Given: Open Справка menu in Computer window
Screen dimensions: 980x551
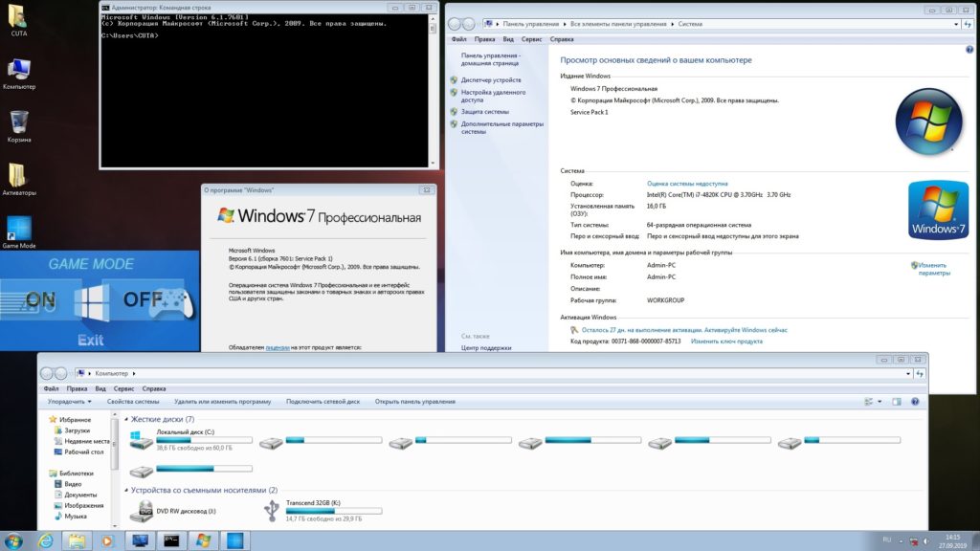Looking at the screenshot, I should pos(154,388).
